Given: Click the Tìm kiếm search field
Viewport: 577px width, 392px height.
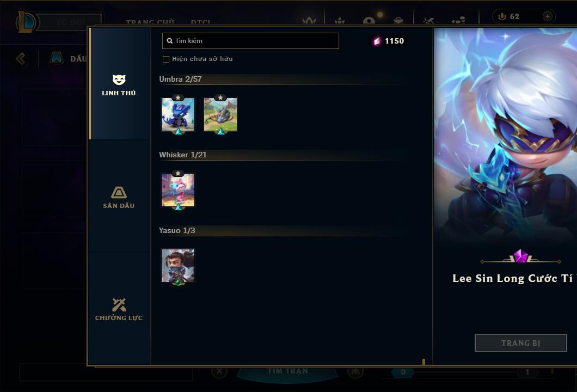Looking at the screenshot, I should coord(250,41).
